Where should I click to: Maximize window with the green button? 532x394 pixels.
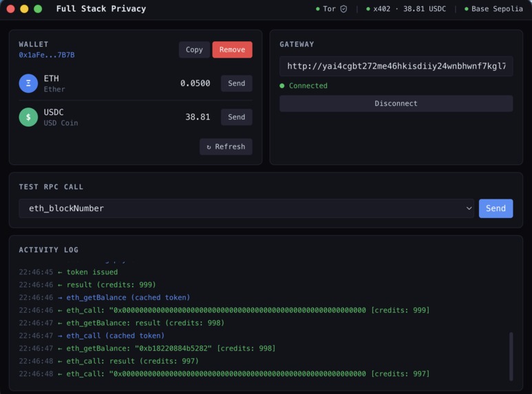click(38, 9)
